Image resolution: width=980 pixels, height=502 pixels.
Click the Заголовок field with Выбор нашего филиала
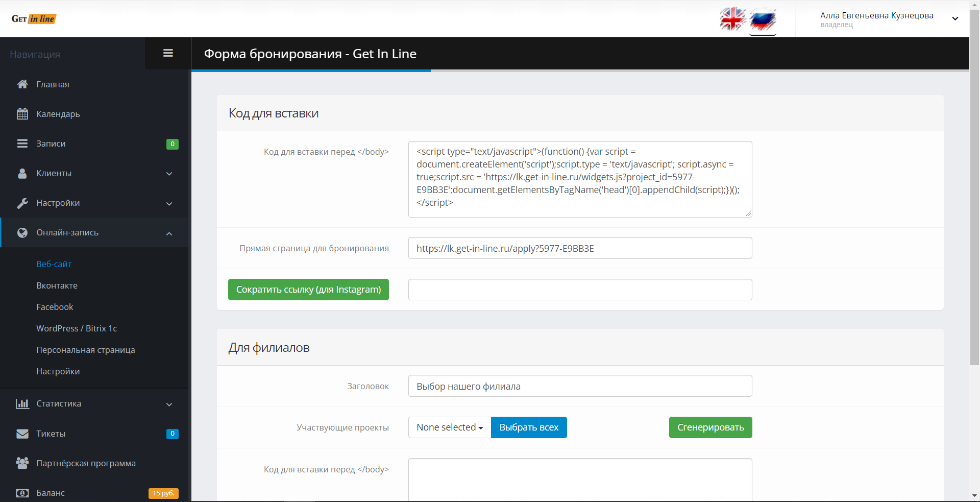tap(580, 386)
